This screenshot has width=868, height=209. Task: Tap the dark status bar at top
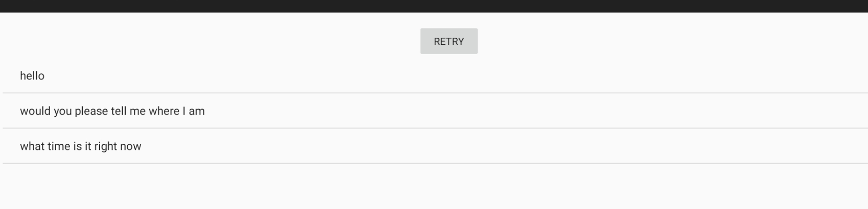[x=434, y=6]
